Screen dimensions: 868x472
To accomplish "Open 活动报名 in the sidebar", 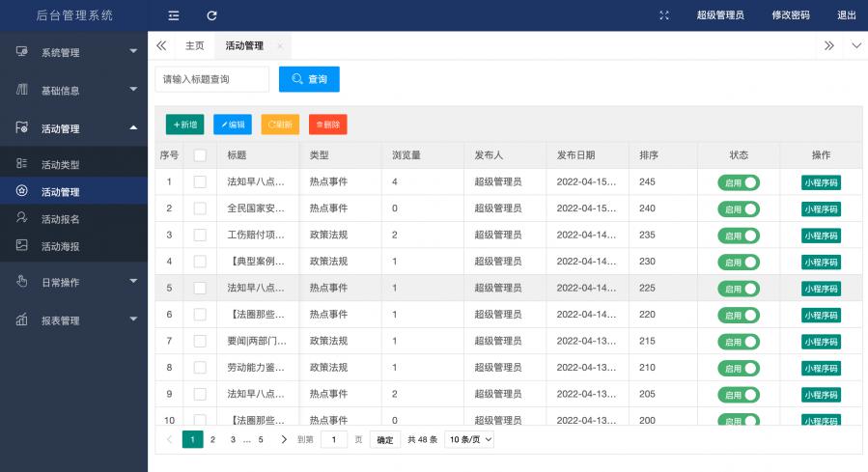I will (60, 219).
